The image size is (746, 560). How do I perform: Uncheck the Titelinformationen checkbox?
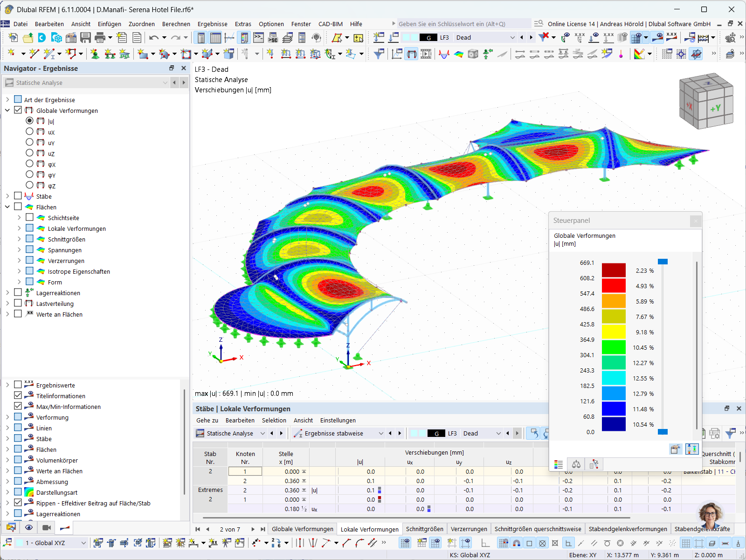pyautogui.click(x=18, y=395)
